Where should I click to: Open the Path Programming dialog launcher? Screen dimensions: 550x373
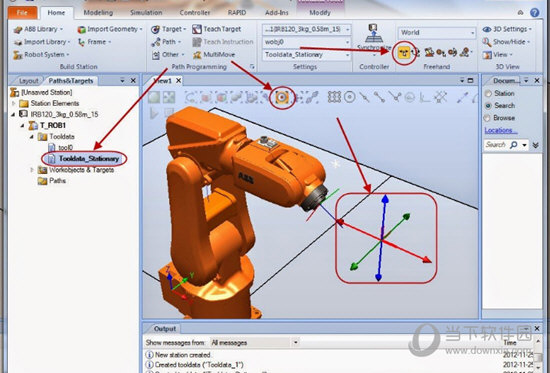252,66
